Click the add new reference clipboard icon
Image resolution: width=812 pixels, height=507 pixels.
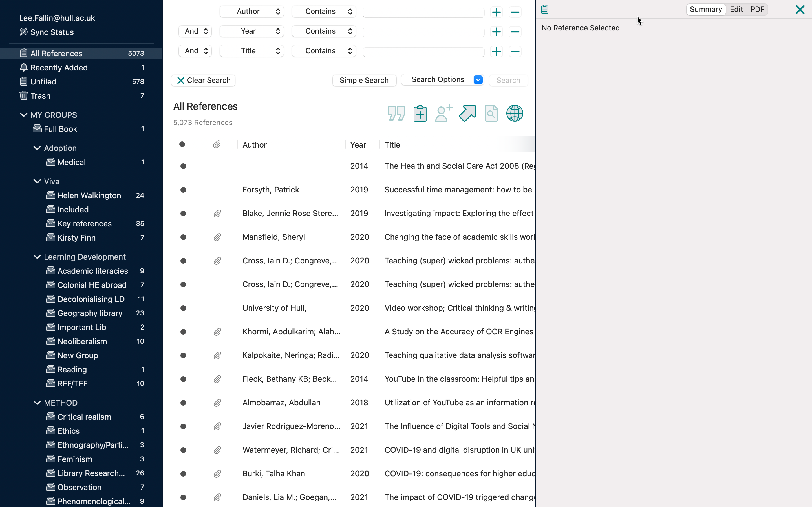point(420,113)
